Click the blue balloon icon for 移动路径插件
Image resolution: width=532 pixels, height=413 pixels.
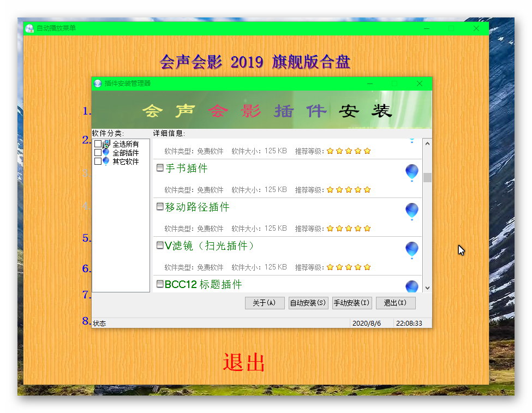(x=412, y=212)
